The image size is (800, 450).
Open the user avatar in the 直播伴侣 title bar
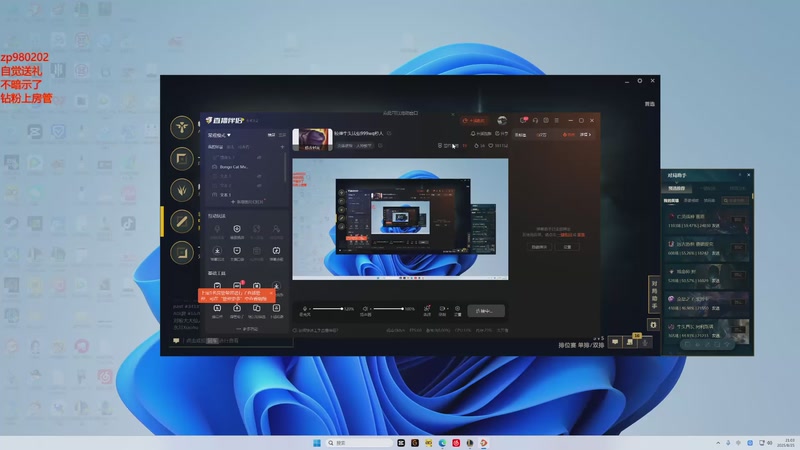coord(502,120)
